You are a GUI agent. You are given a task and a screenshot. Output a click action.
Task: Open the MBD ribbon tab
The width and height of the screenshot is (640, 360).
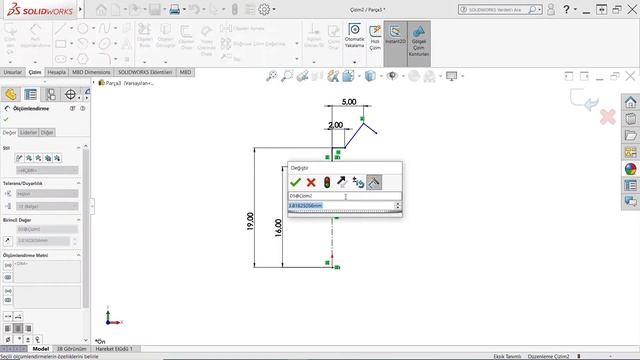click(x=185, y=72)
